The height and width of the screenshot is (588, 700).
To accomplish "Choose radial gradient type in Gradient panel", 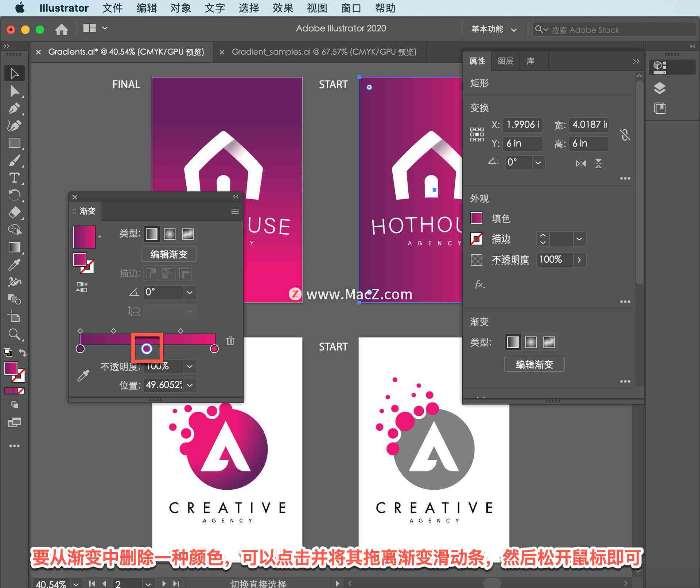I will click(x=170, y=234).
